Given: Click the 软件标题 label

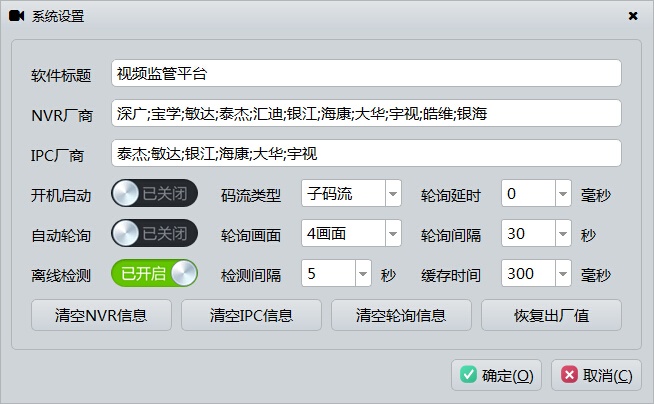Looking at the screenshot, I should (61, 75).
